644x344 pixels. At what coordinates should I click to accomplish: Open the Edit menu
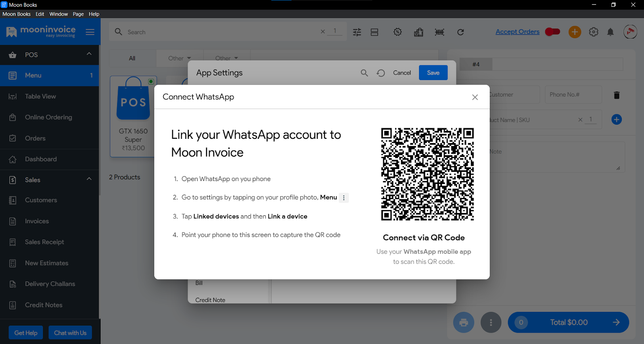40,14
